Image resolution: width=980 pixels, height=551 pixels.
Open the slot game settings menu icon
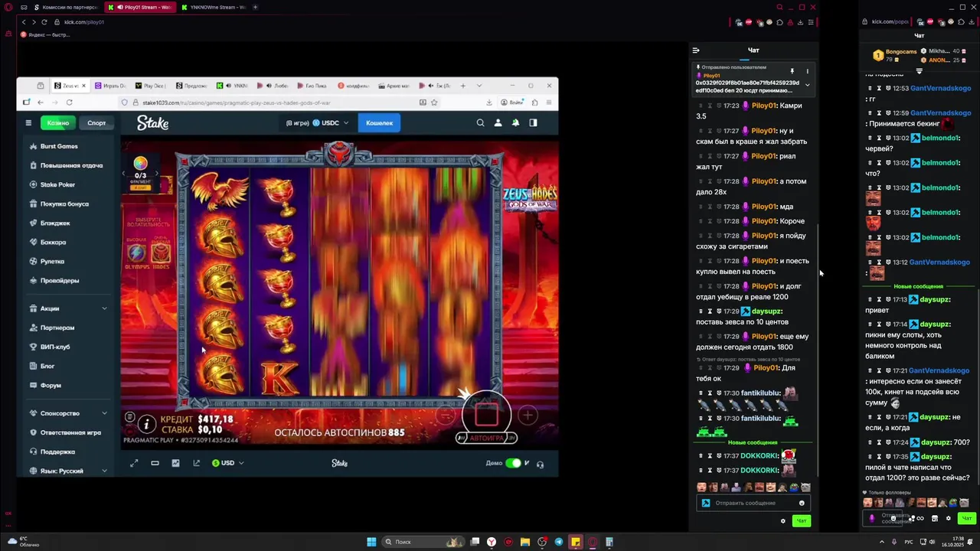(x=130, y=417)
